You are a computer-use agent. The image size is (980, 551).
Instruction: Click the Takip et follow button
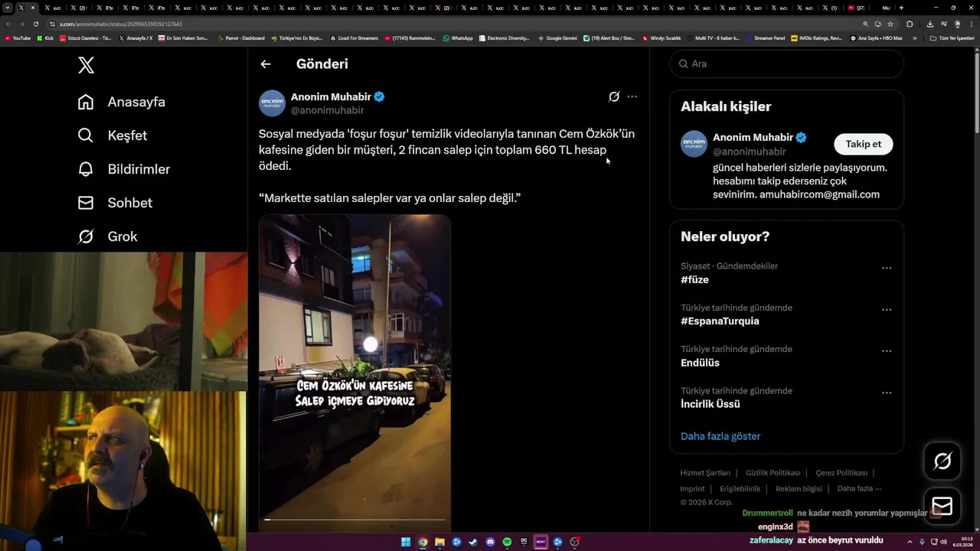pos(863,144)
